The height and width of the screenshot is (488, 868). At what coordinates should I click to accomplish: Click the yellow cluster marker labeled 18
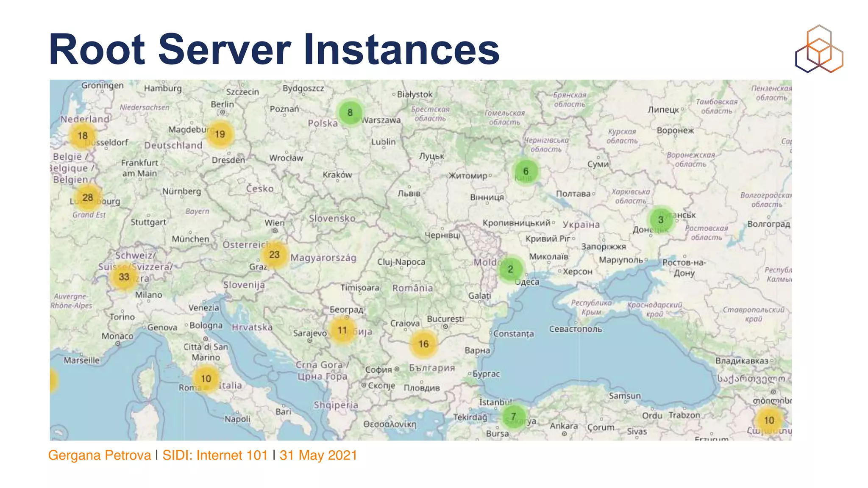pos(82,136)
